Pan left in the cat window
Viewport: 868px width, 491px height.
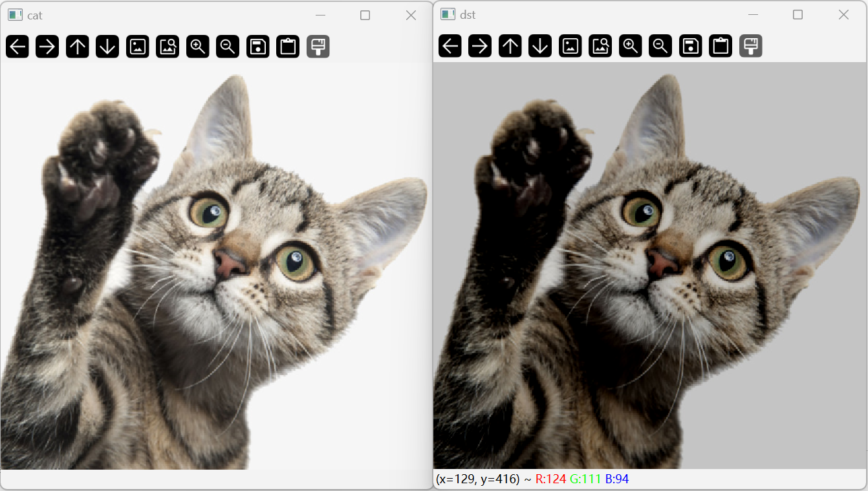(x=17, y=47)
